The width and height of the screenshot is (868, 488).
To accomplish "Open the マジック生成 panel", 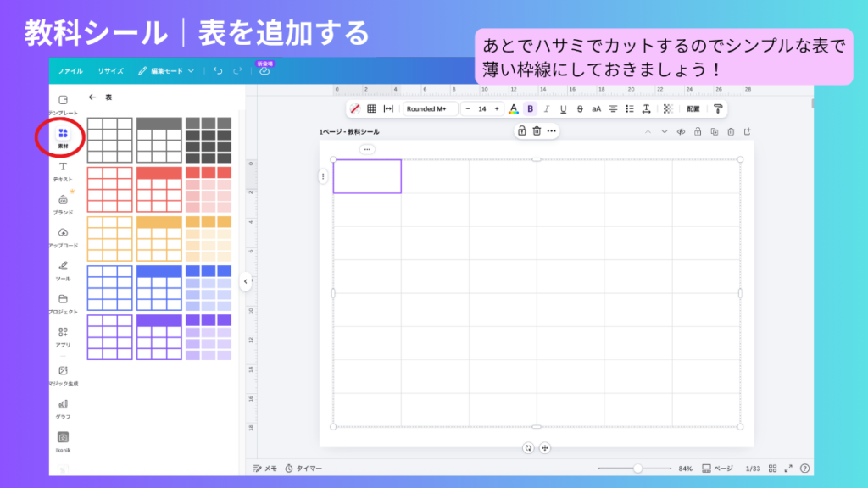I will coord(62,373).
